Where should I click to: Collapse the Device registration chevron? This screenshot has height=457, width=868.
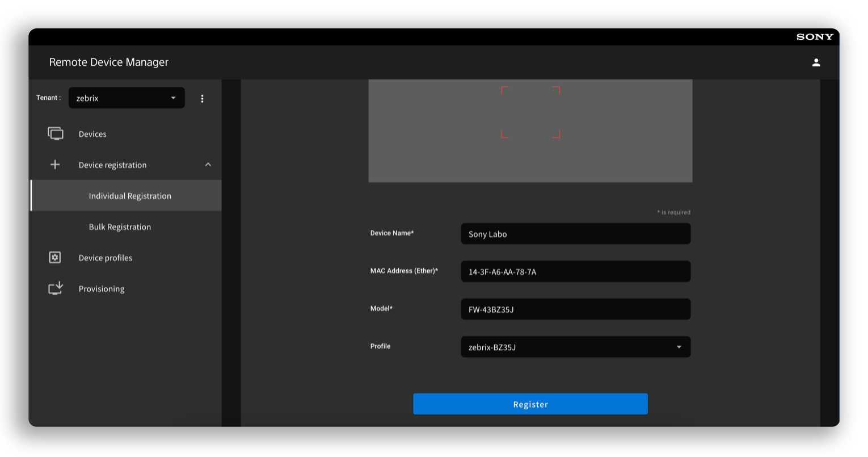pyautogui.click(x=208, y=165)
